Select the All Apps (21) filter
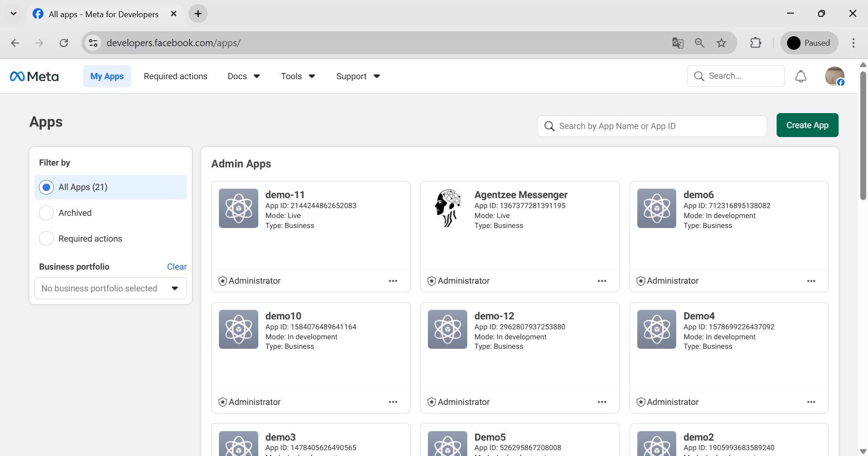Screen dimensions: 868x456 pos(110,187)
